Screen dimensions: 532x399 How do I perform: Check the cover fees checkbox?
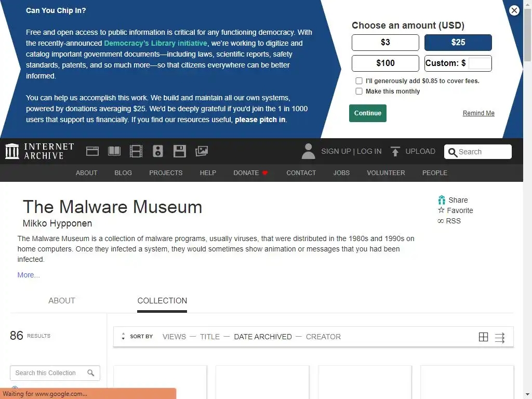[x=358, y=81]
